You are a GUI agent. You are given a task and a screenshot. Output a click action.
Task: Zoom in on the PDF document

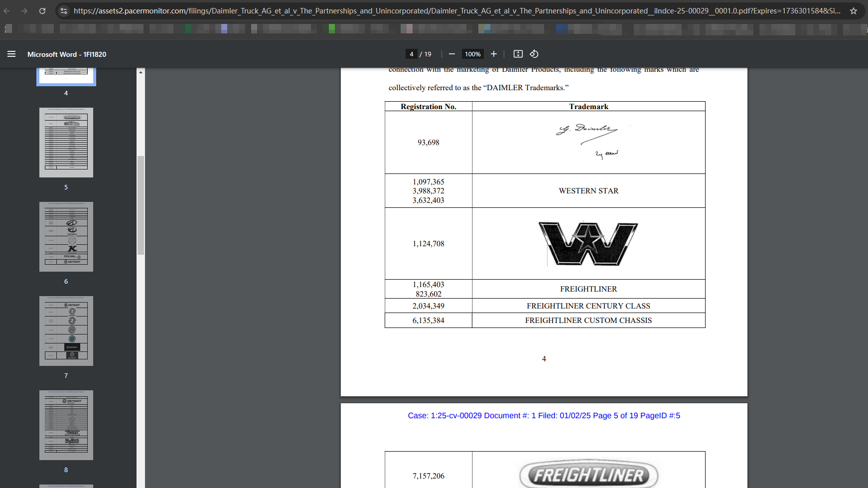point(494,54)
